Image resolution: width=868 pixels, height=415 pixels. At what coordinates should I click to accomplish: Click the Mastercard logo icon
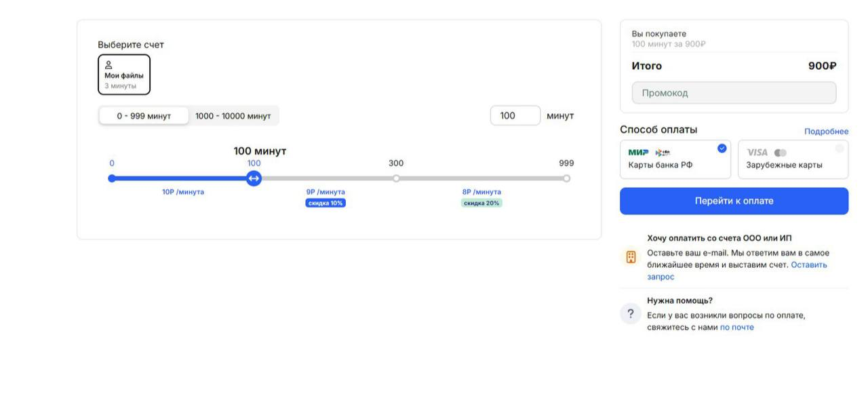tap(781, 153)
